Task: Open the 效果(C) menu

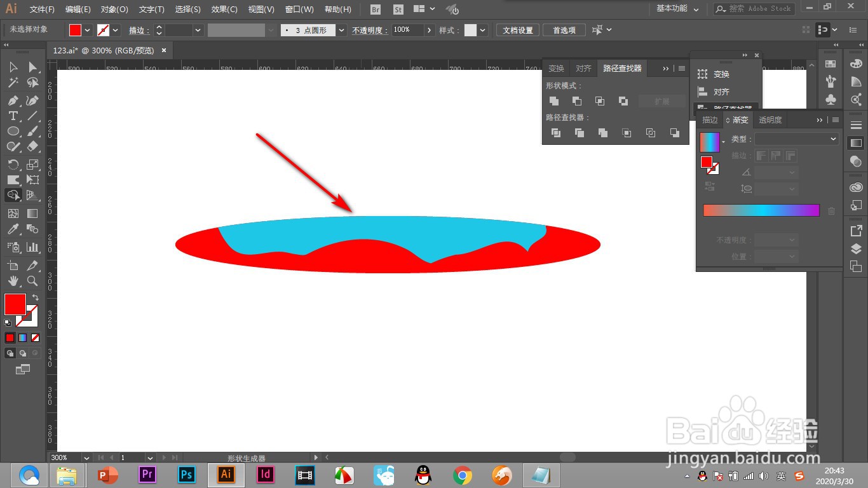Action: pyautogui.click(x=224, y=10)
